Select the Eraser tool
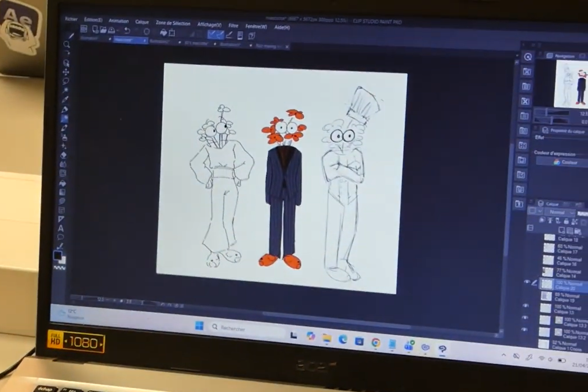 [x=63, y=155]
